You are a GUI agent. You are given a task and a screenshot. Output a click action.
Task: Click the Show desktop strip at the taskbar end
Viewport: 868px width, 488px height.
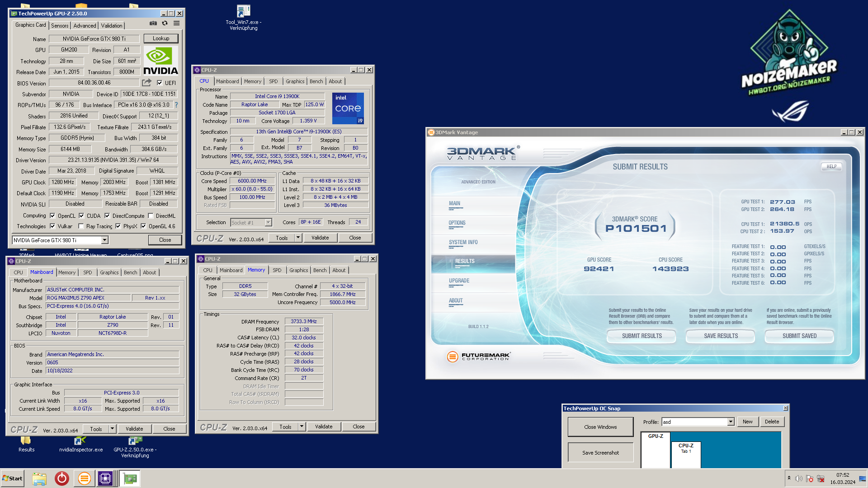click(863, 479)
